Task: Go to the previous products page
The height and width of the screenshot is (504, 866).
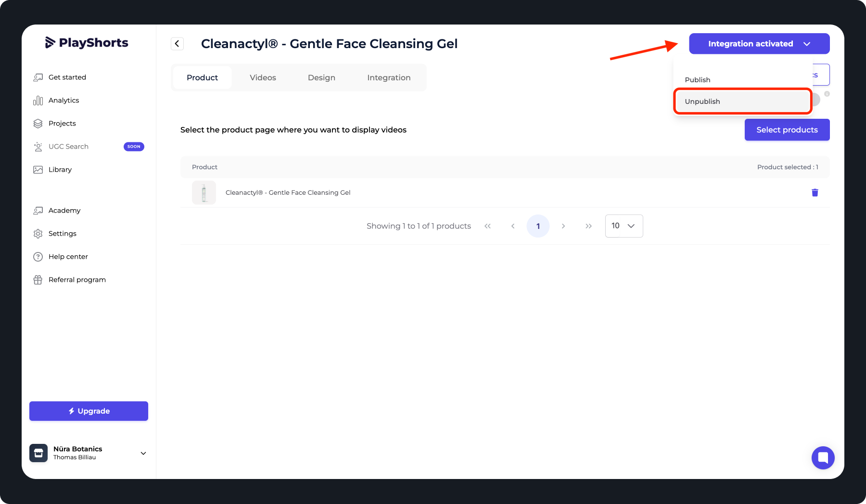Action: pyautogui.click(x=513, y=226)
